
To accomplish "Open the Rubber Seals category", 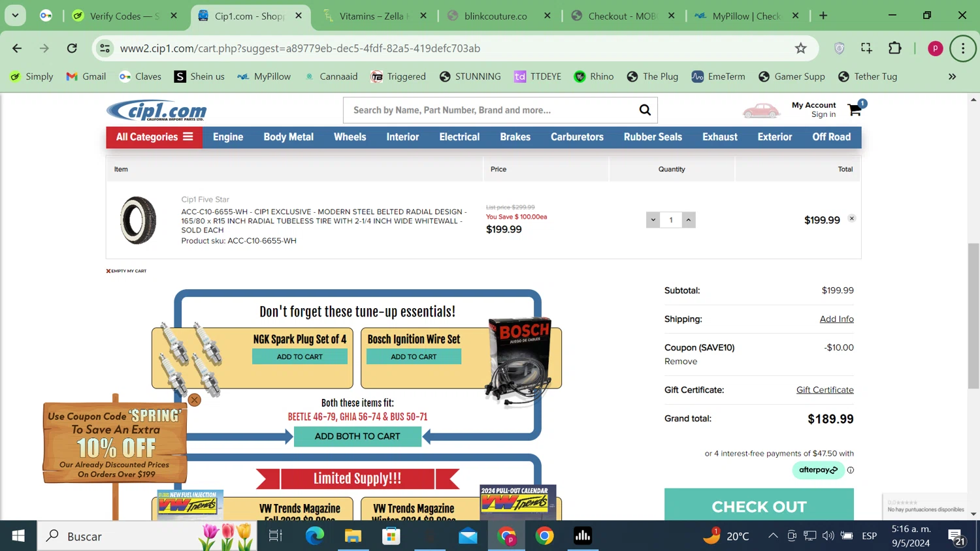I will point(653,137).
